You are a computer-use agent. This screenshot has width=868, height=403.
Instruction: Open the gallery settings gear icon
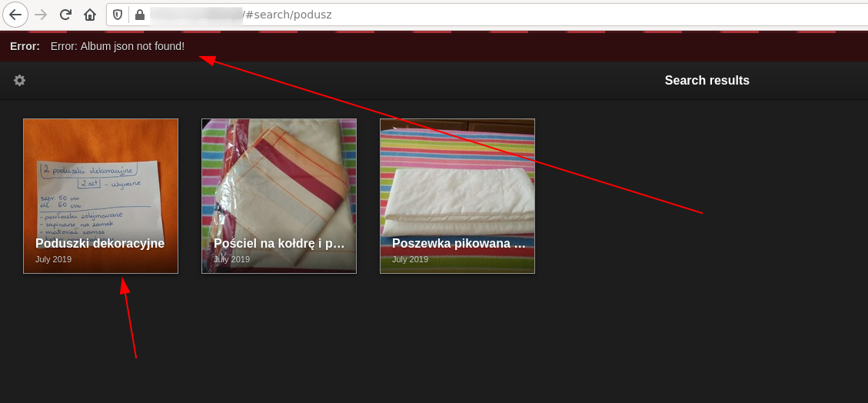tap(19, 80)
